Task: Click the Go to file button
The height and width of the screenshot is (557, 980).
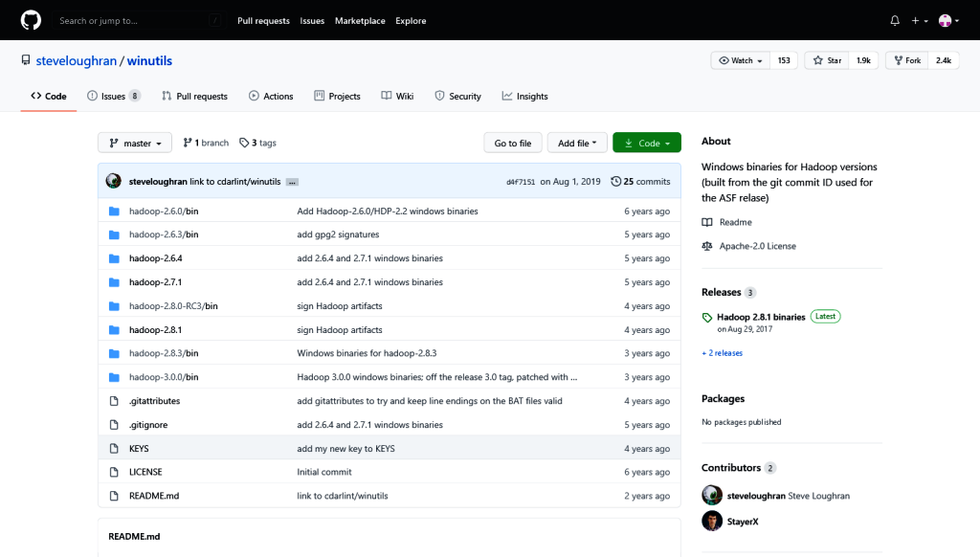Action: click(513, 144)
